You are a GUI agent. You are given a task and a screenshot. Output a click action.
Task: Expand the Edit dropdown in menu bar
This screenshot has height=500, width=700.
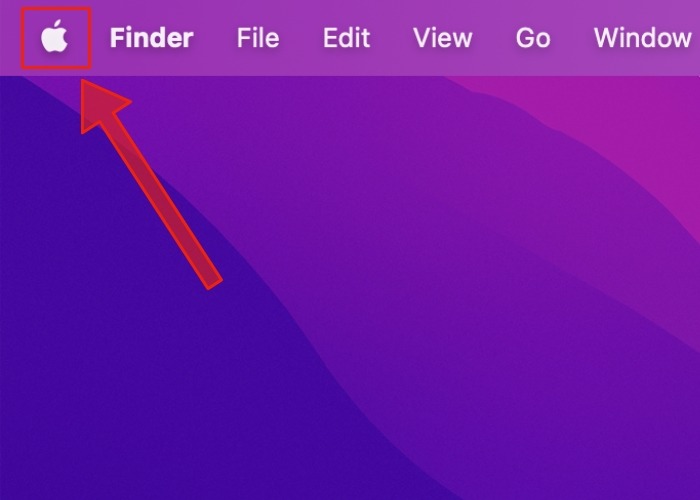346,38
